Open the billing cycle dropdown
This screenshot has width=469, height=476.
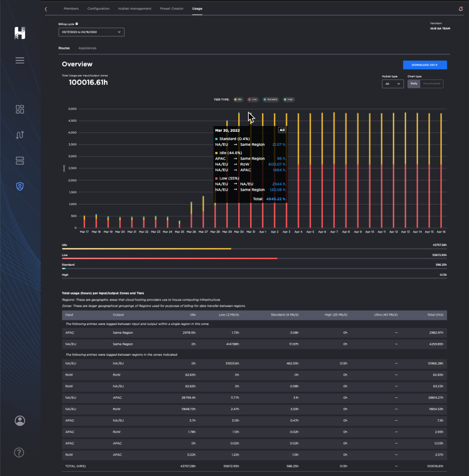[91, 32]
